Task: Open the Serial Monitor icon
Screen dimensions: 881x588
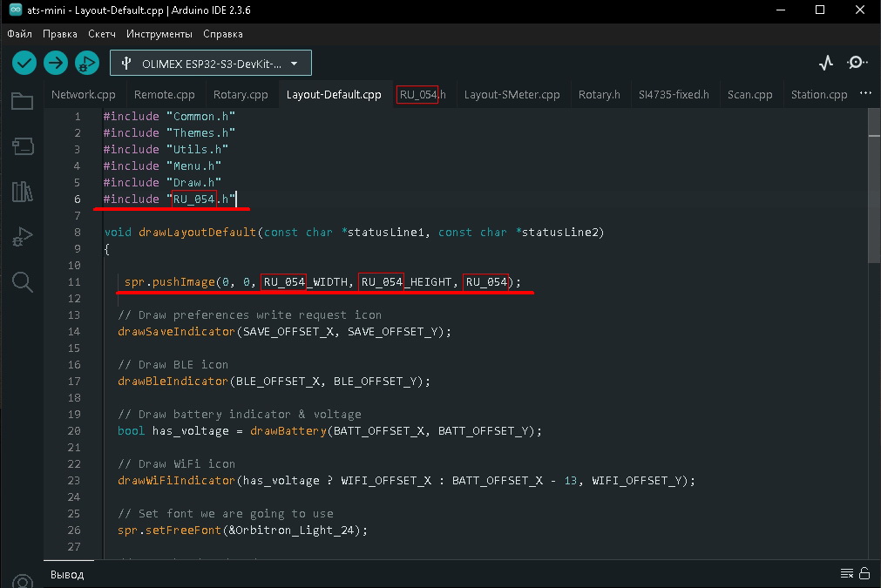Action: click(857, 63)
